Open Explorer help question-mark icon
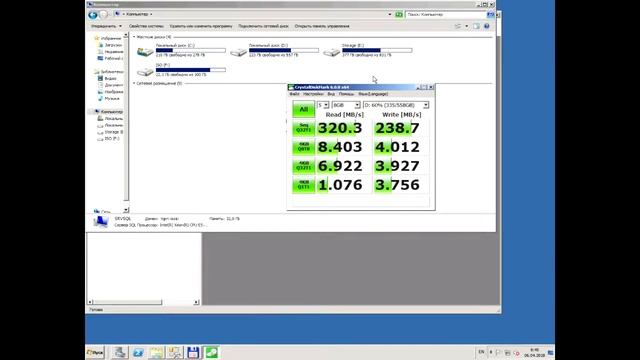 click(487, 26)
